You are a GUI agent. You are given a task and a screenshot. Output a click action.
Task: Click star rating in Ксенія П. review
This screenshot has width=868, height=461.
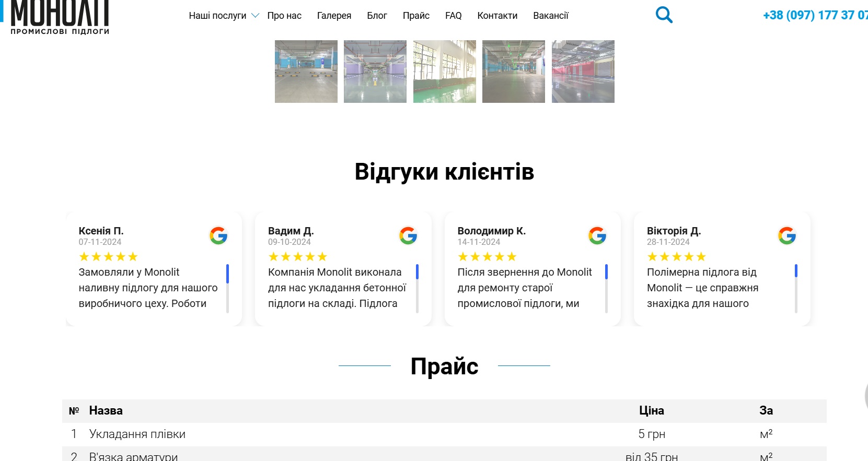pos(108,257)
